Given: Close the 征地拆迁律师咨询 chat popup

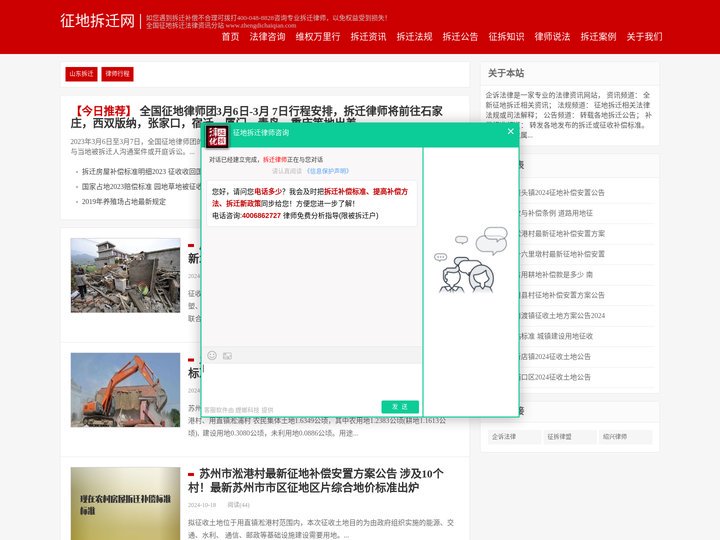Looking at the screenshot, I should click(511, 132).
